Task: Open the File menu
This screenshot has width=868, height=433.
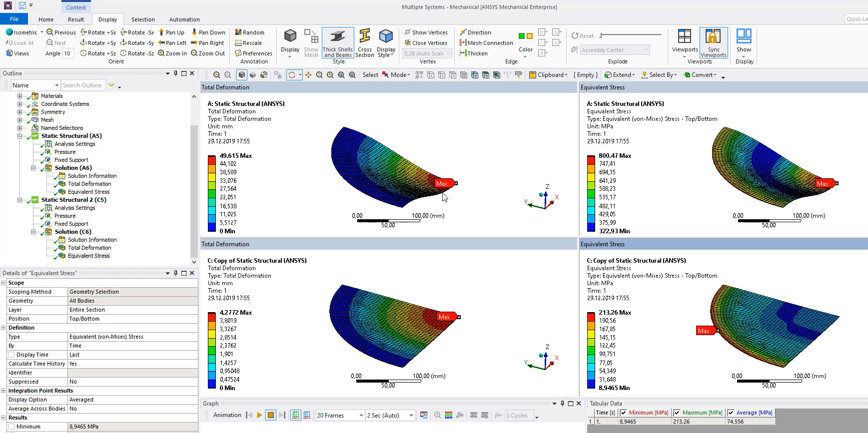Action: click(14, 19)
